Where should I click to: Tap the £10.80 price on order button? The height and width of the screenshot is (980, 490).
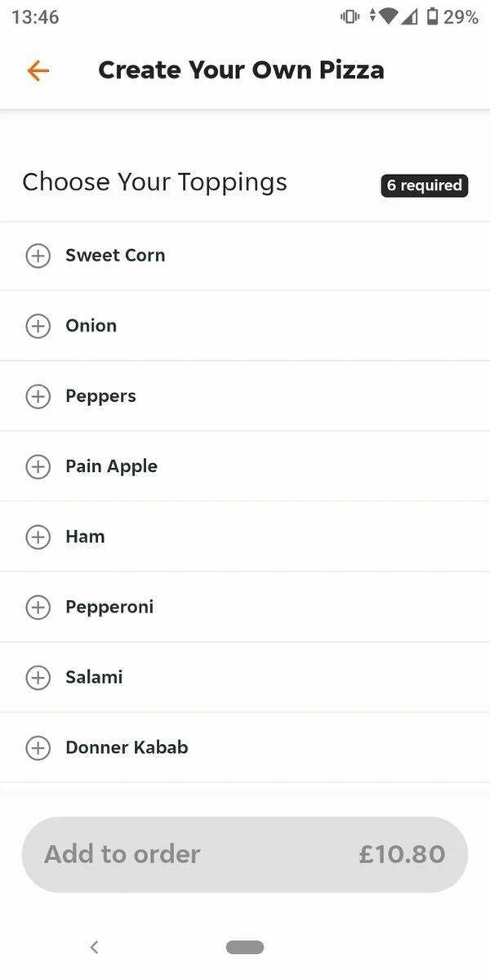(x=402, y=854)
